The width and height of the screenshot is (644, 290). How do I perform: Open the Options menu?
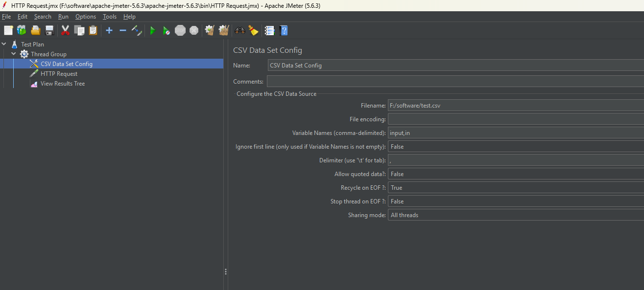[86, 17]
